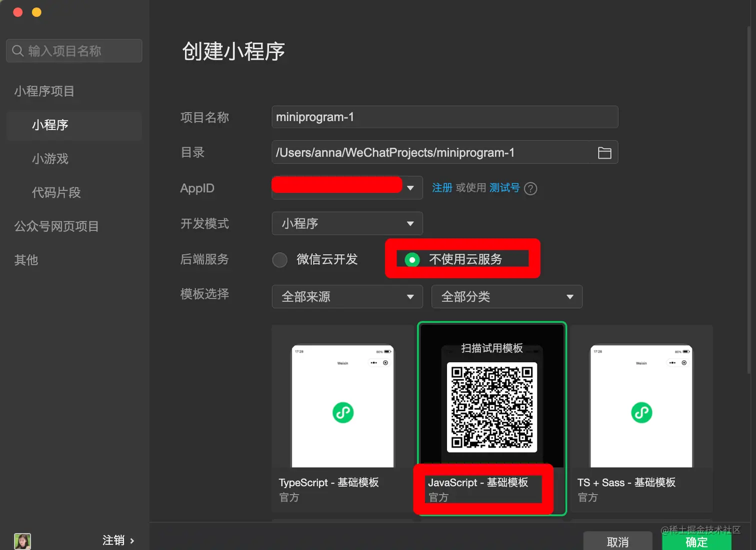Click the 目录 path input field
This screenshot has height=550, width=756.
point(445,152)
